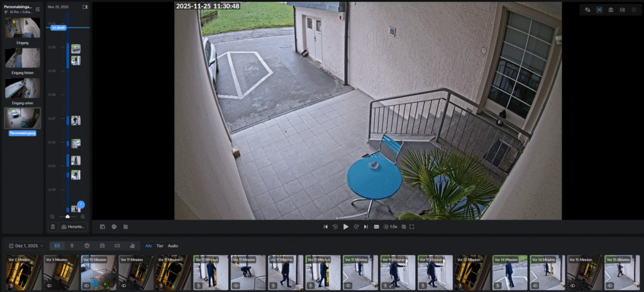Filter events by person icon
This screenshot has width=644, height=292.
pos(72,245)
